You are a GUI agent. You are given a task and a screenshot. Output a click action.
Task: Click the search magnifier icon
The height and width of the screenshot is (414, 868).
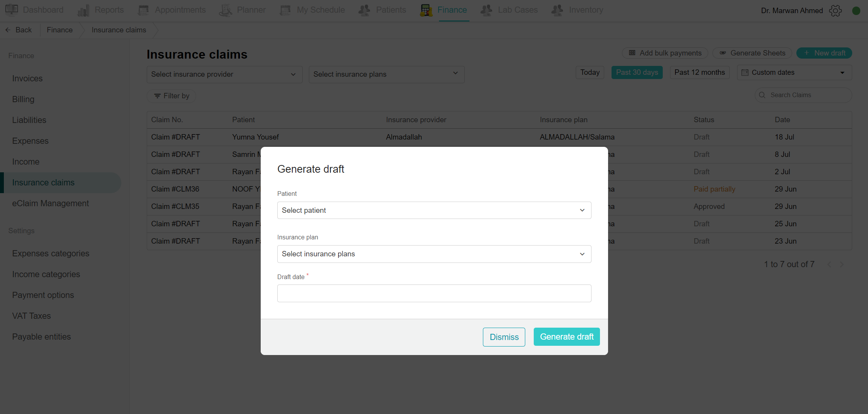pyautogui.click(x=762, y=95)
